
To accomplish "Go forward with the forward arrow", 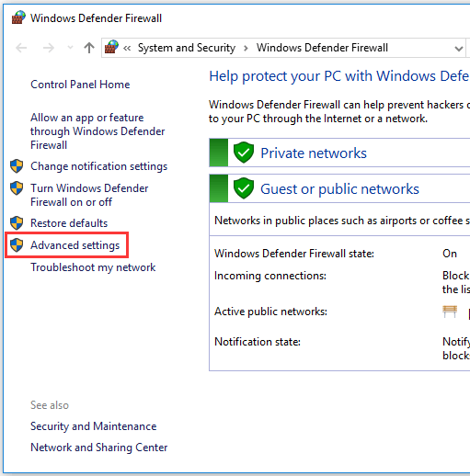I will (x=49, y=48).
